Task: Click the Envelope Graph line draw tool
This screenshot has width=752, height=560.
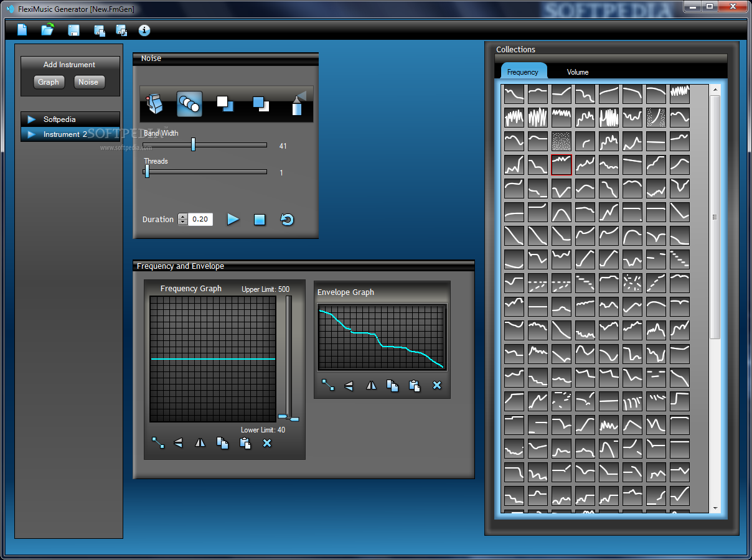Action: 327,385
